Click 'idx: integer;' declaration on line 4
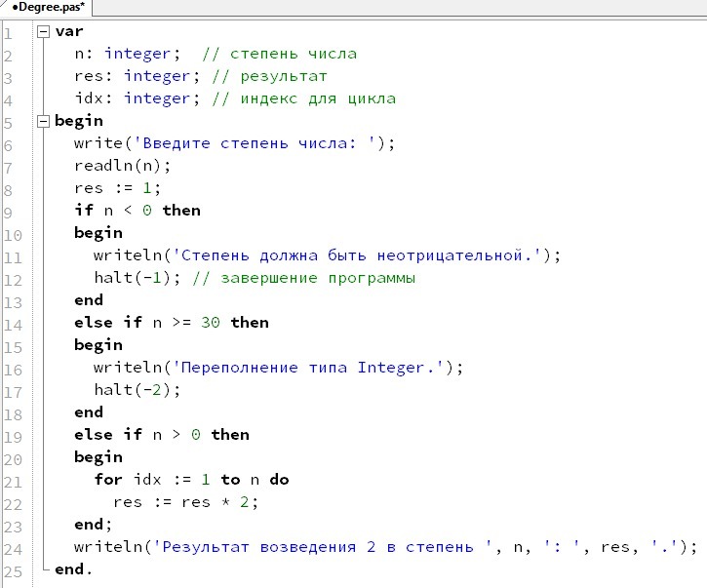 tap(137, 98)
